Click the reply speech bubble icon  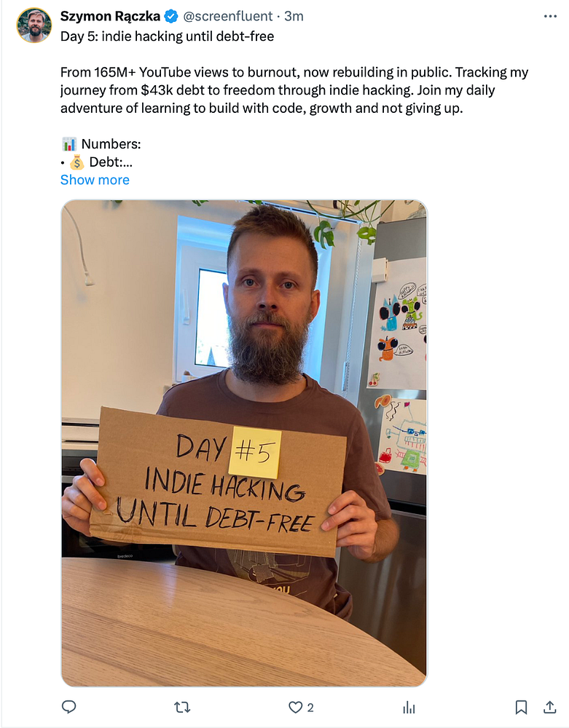[x=68, y=707]
